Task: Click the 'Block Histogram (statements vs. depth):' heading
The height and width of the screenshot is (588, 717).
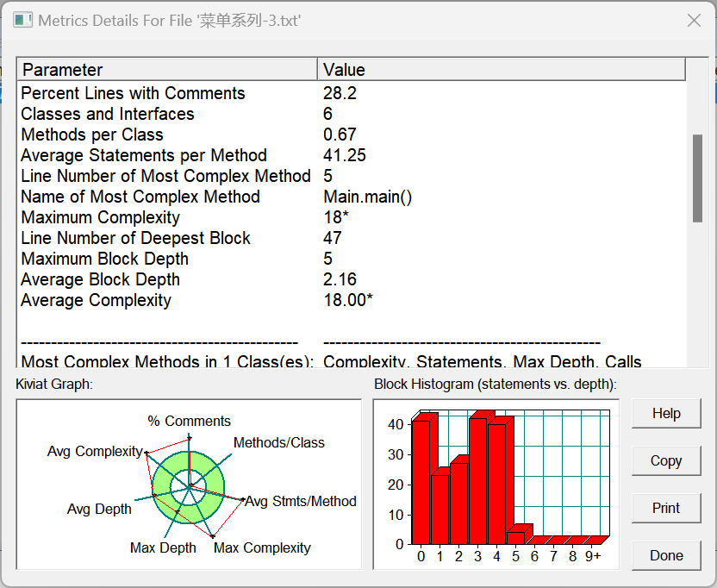Action: pyautogui.click(x=496, y=384)
